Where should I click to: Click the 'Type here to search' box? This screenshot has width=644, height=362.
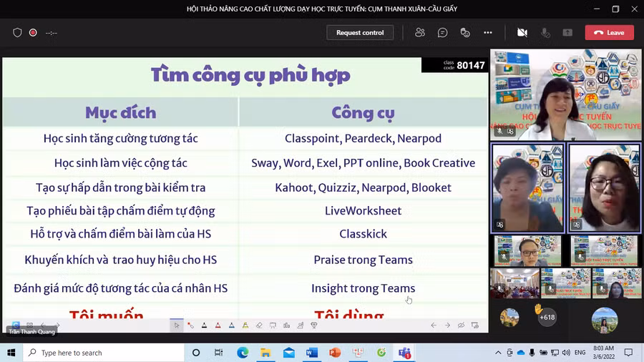click(x=104, y=353)
